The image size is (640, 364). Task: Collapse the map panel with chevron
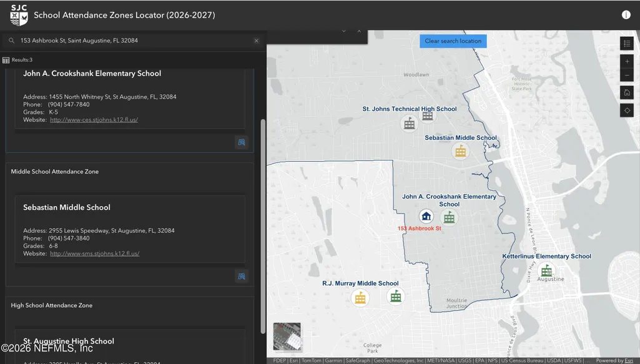(x=343, y=31)
